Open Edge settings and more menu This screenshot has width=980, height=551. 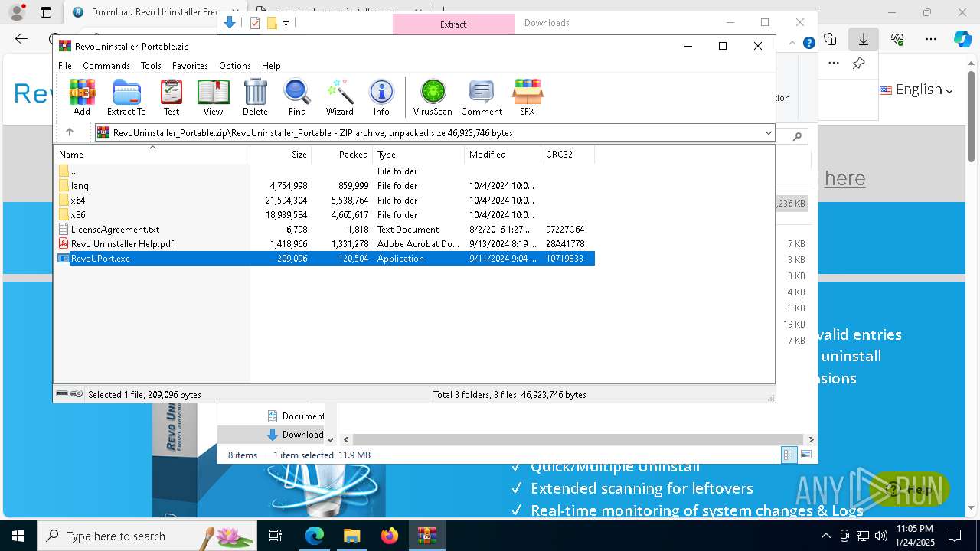coord(931,39)
